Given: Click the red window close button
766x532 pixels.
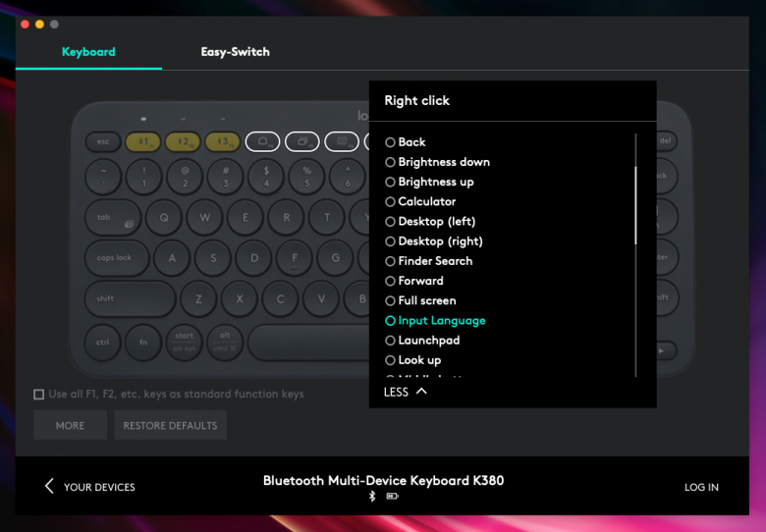Looking at the screenshot, I should (25, 24).
